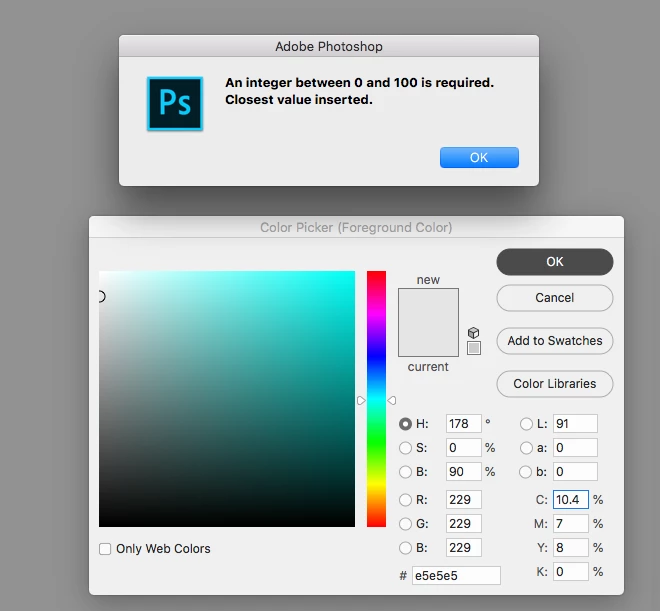Click the M field showing 7

(x=571, y=524)
